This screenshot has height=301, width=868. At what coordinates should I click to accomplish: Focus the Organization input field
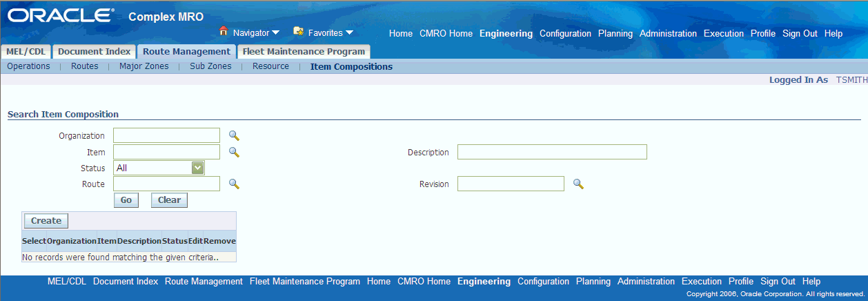[166, 135]
